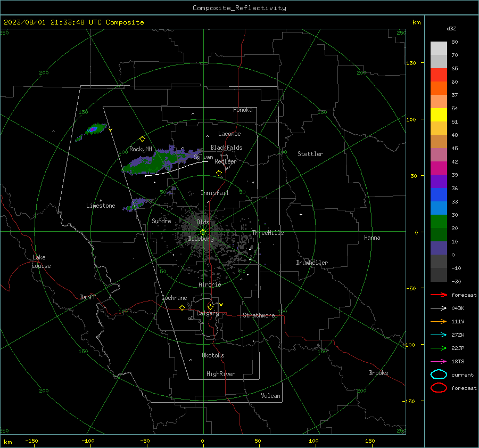Image resolution: width=479 pixels, height=448 pixels.
Task: Click the Airdrie town label
Action: tap(210, 284)
